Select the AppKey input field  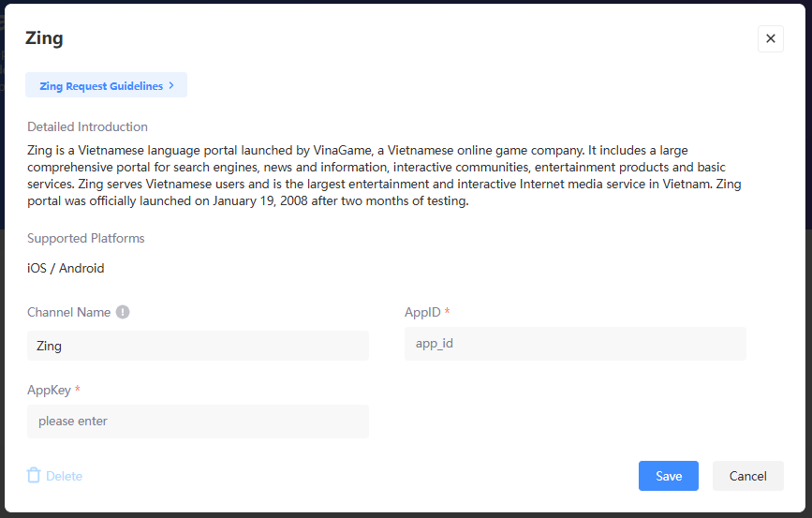[x=198, y=422]
